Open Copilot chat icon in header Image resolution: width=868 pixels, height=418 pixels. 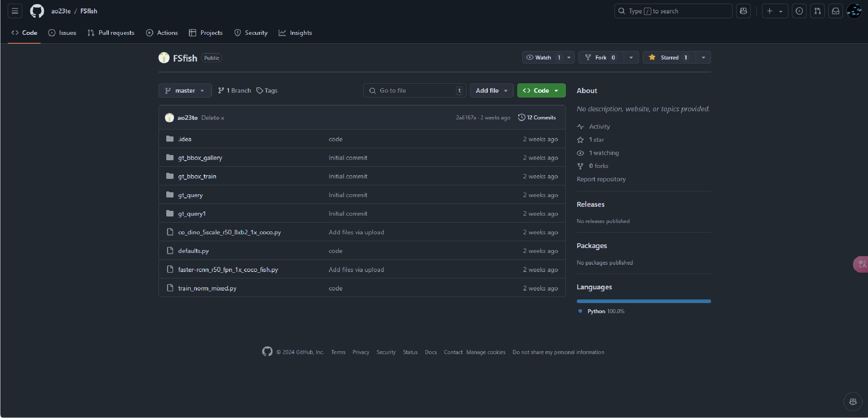click(x=743, y=11)
